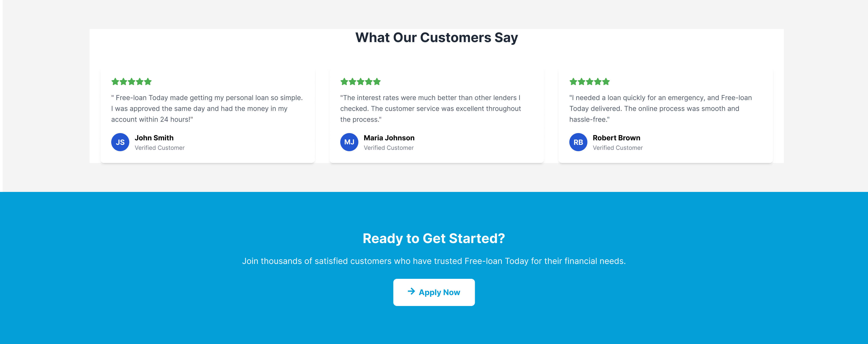Click the star rating above John Smith's review
Image resolution: width=868 pixels, height=344 pixels.
[x=131, y=82]
